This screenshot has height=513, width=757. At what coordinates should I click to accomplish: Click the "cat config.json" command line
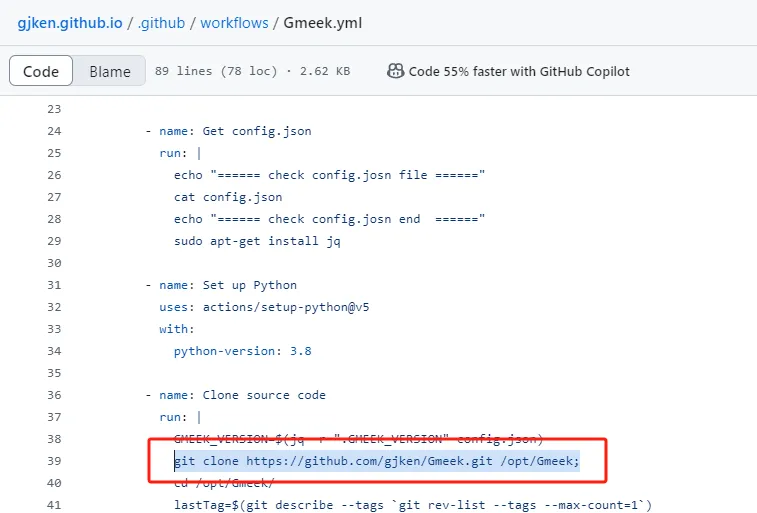tap(228, 197)
